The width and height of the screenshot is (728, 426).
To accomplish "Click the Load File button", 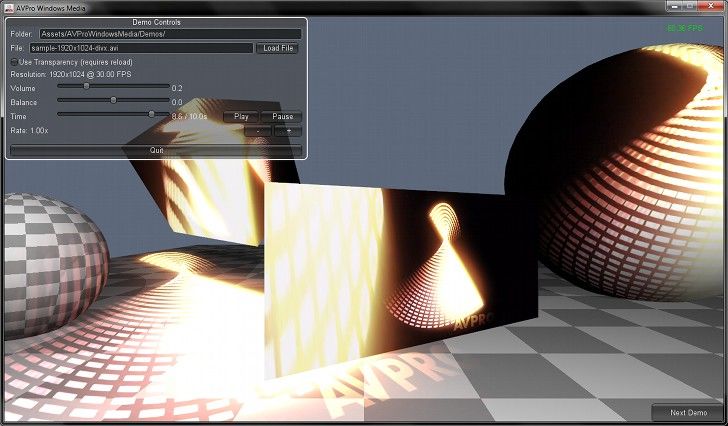I will [x=278, y=48].
